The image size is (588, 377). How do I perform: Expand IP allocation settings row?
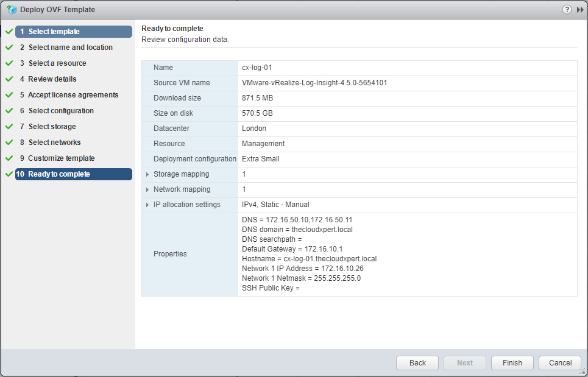pos(147,205)
